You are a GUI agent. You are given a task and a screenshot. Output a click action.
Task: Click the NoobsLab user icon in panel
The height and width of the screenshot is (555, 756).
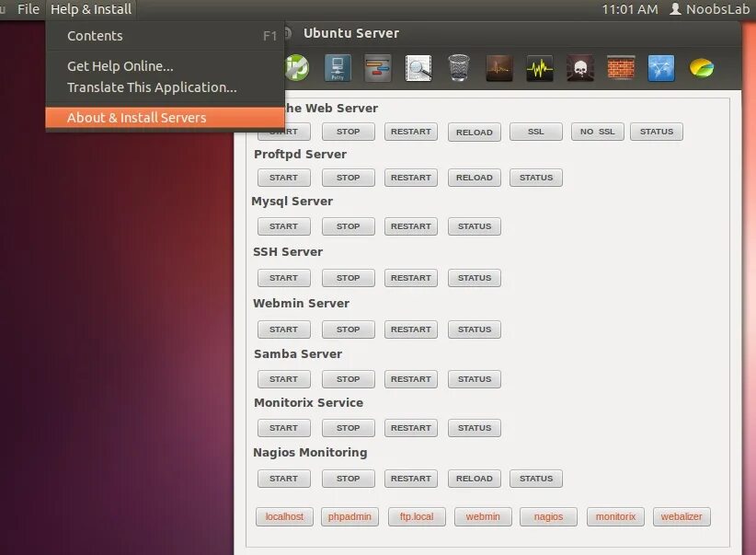(675, 8)
